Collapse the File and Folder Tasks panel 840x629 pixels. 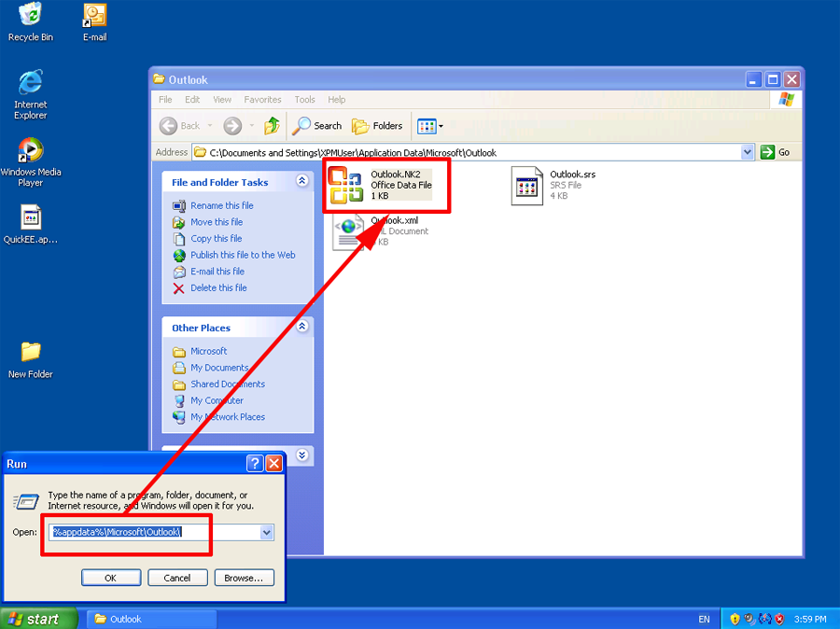coord(301,181)
